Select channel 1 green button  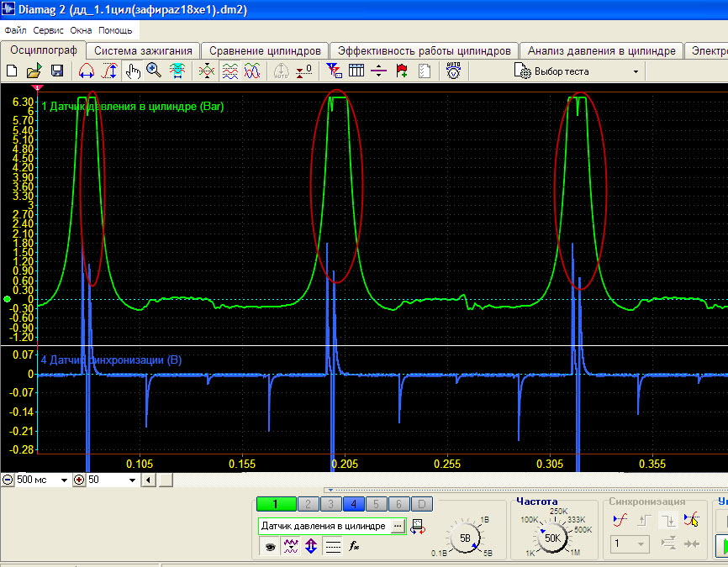coord(276,504)
